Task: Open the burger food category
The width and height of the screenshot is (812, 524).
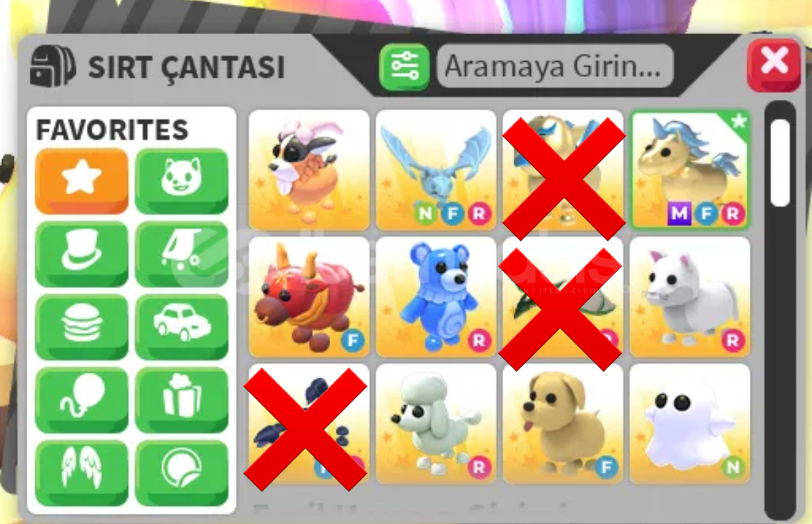Action: pyautogui.click(x=81, y=327)
